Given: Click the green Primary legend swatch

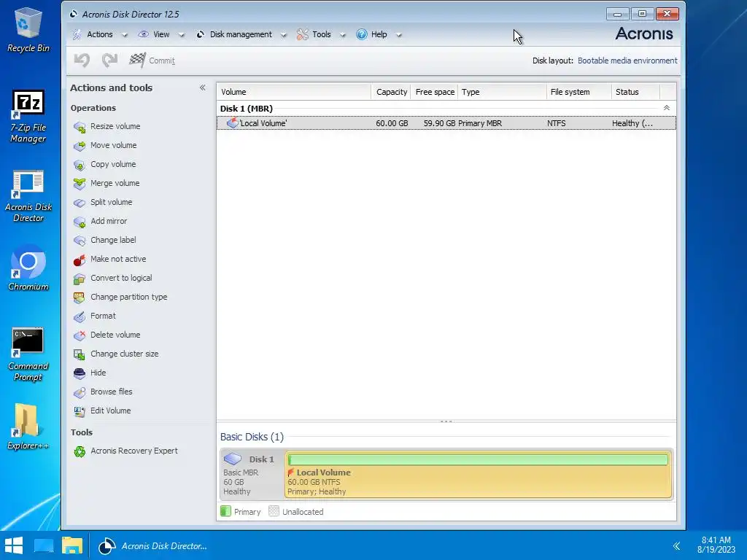Looking at the screenshot, I should click(x=225, y=511).
